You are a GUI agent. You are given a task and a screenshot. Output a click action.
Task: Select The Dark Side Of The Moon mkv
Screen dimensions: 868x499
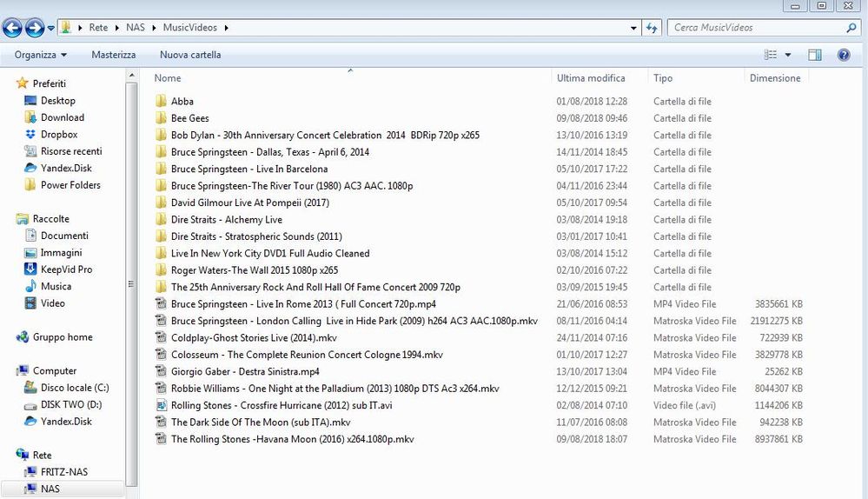pyautogui.click(x=260, y=422)
